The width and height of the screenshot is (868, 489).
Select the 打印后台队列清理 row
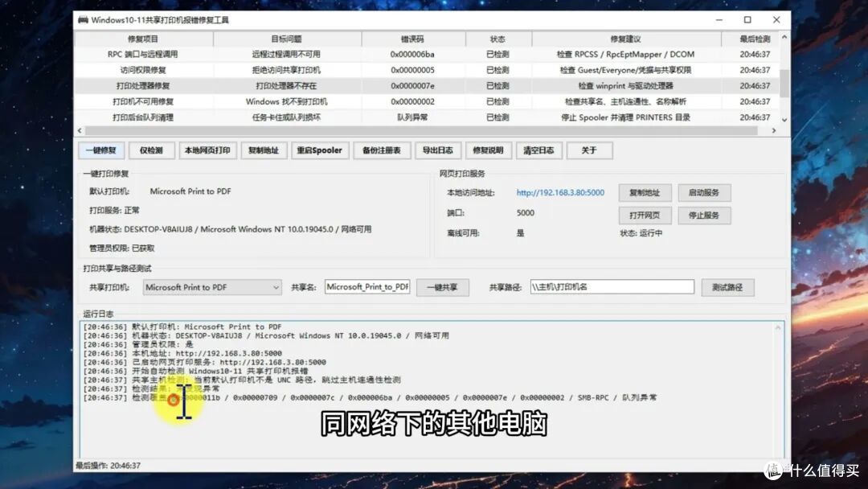pos(427,117)
